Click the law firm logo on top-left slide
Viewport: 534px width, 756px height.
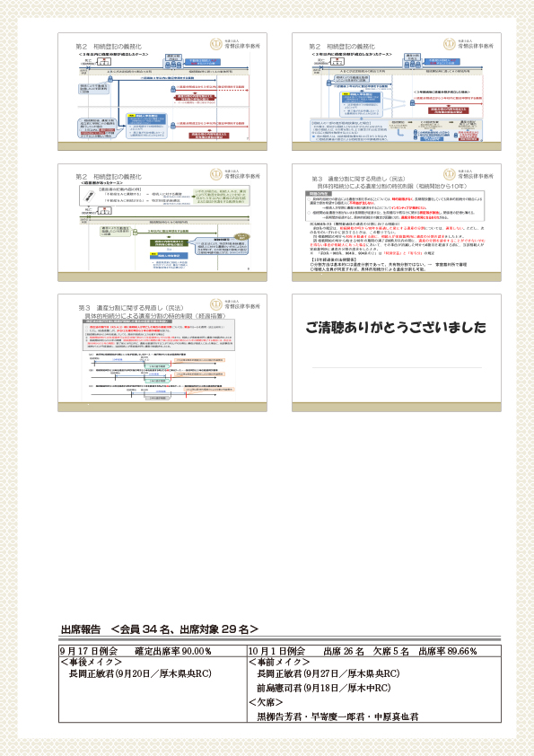[235, 44]
